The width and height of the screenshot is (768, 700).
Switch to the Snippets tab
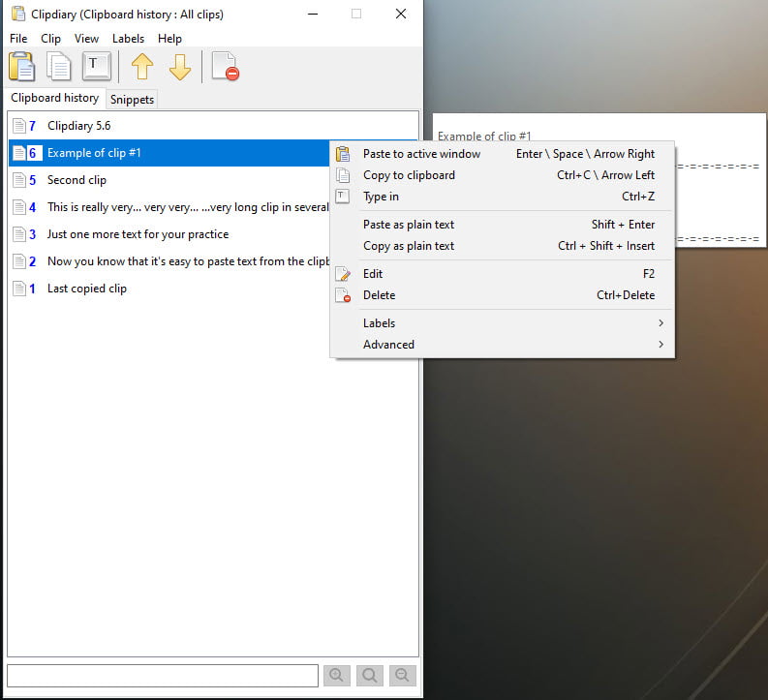pos(132,100)
